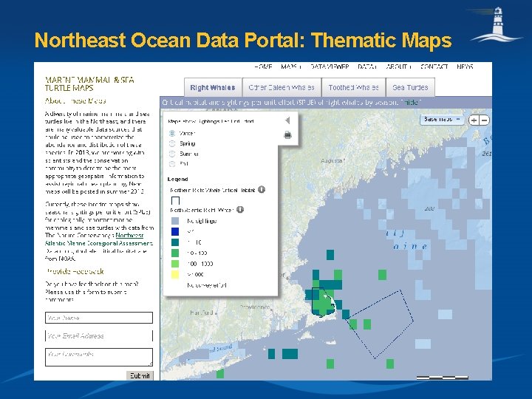Viewport: 532px width, 399px height.
Task: Switch to the Sea Turtles tab
Action: point(410,87)
